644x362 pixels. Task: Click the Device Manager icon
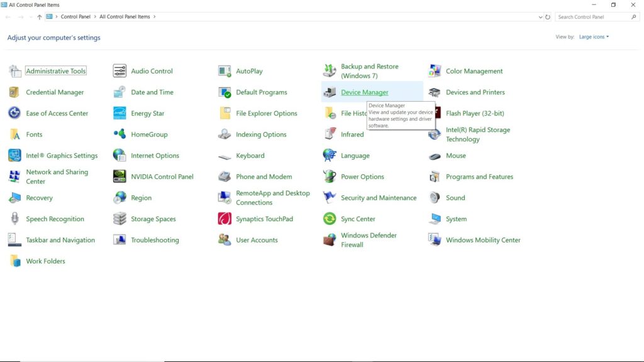pyautogui.click(x=330, y=92)
